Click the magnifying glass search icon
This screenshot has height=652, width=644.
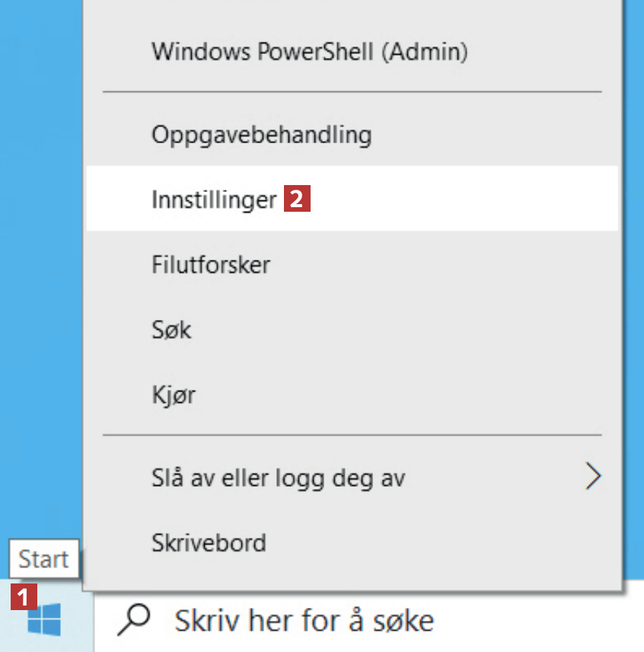(135, 620)
